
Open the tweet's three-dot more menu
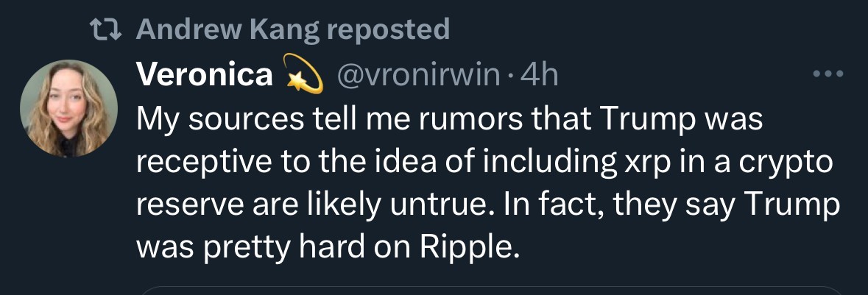coord(827,75)
